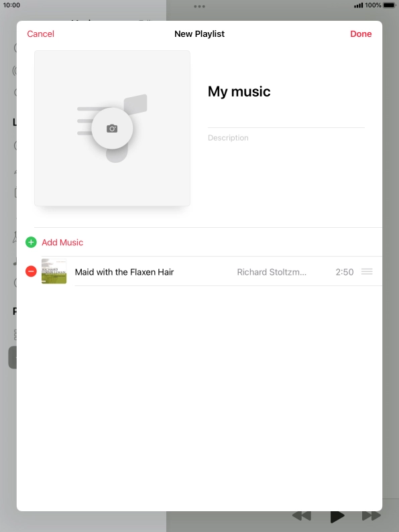Viewport: 399px width, 532px height.
Task: Tap the green plus Add Music icon
Action: click(x=31, y=243)
